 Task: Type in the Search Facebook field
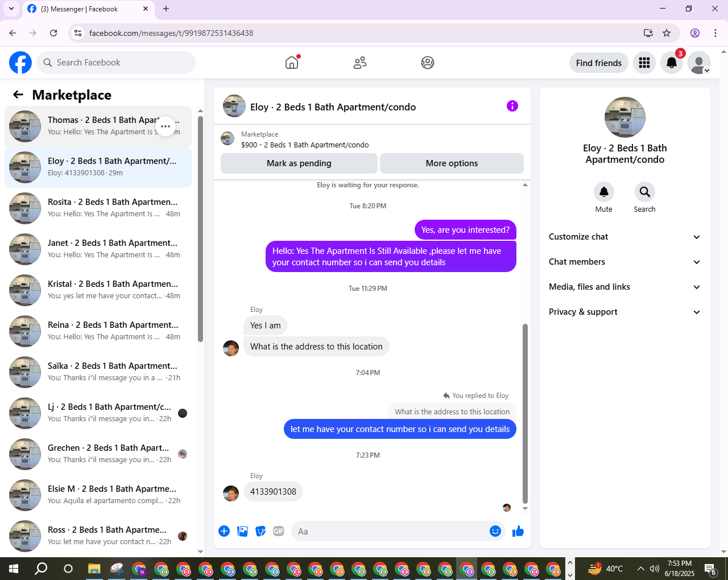(x=116, y=63)
